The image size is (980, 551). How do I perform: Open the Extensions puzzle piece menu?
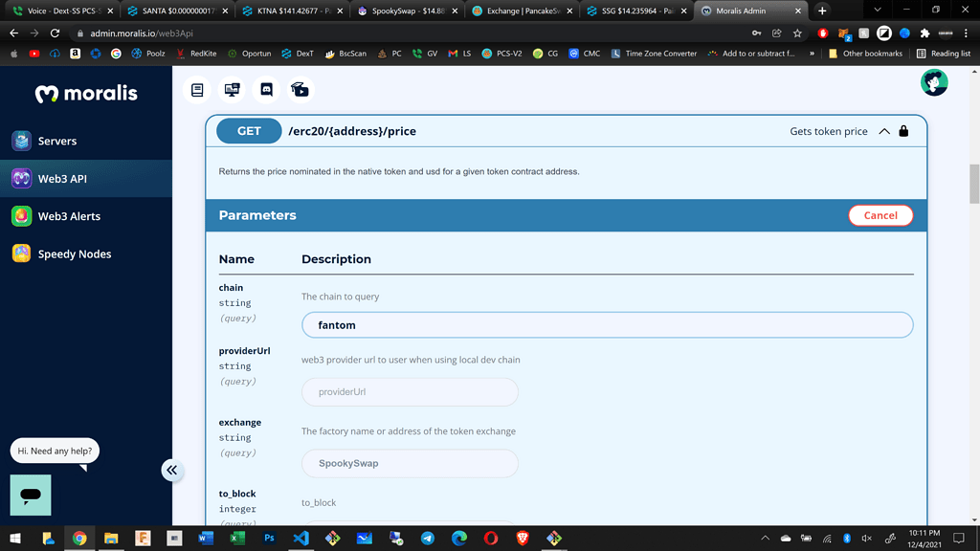(925, 33)
